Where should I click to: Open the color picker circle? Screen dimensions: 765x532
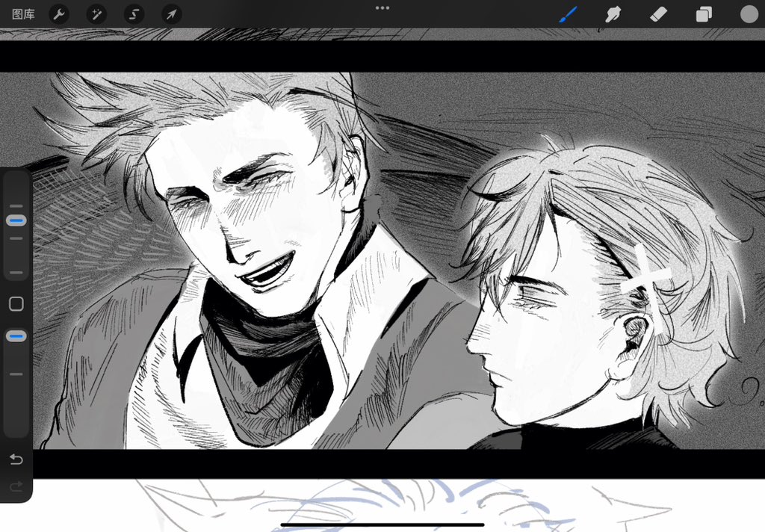[x=749, y=14]
